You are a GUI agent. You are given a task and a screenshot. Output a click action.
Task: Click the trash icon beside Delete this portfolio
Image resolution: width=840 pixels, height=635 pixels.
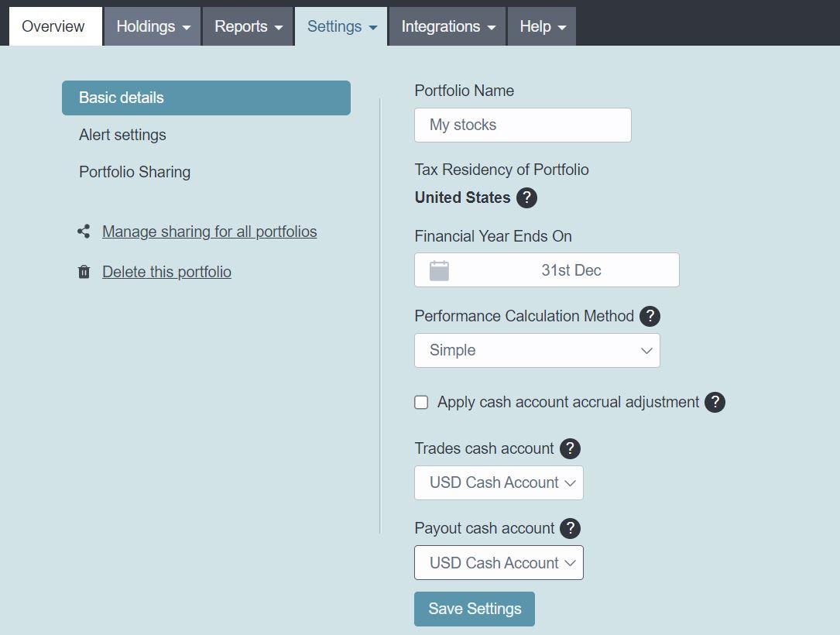point(84,272)
